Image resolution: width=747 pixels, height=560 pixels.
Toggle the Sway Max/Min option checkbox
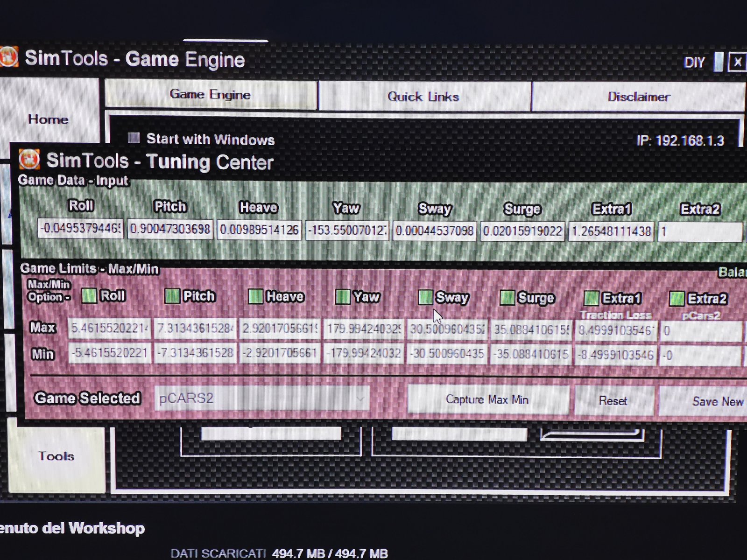tap(425, 297)
